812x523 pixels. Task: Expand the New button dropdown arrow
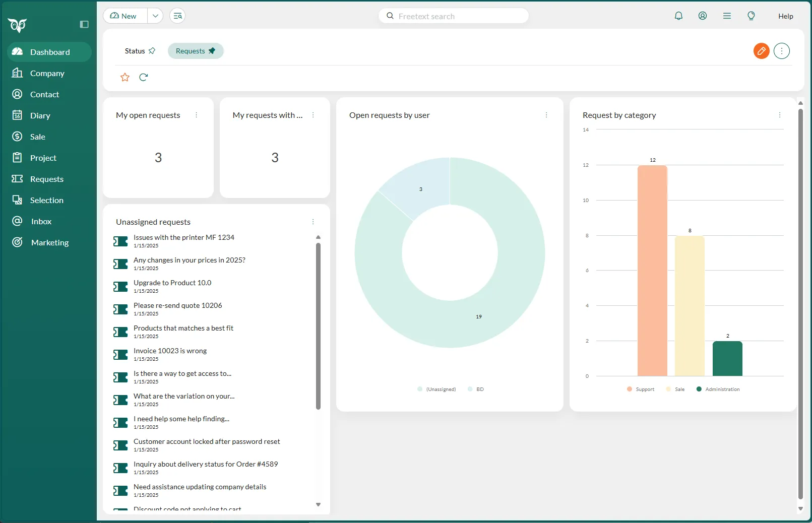pos(155,16)
